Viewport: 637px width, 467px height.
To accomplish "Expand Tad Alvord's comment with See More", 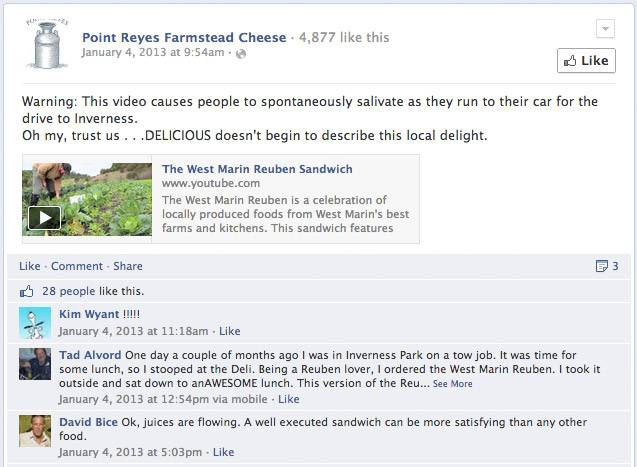I will coord(453,384).
